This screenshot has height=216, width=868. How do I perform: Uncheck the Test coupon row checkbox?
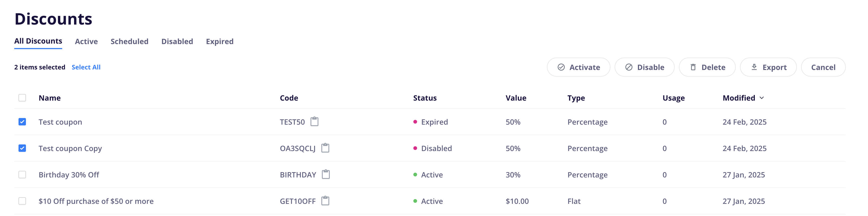[22, 122]
